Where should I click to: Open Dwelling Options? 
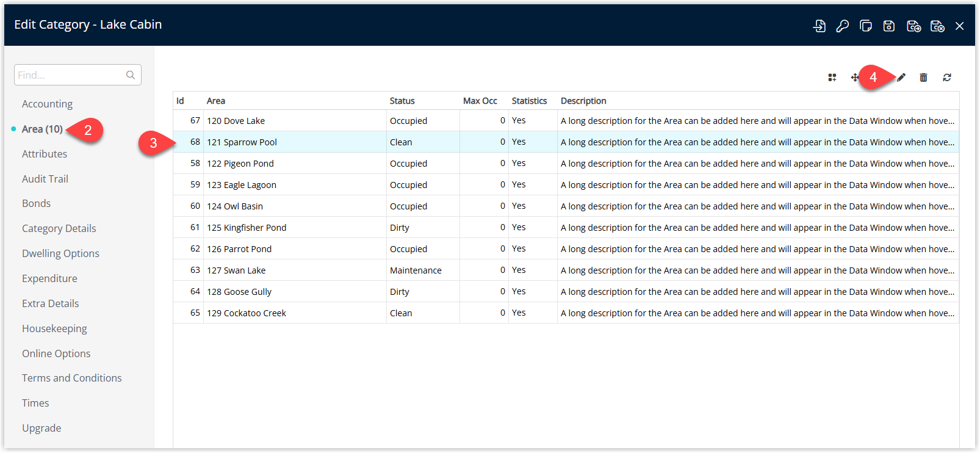point(60,253)
